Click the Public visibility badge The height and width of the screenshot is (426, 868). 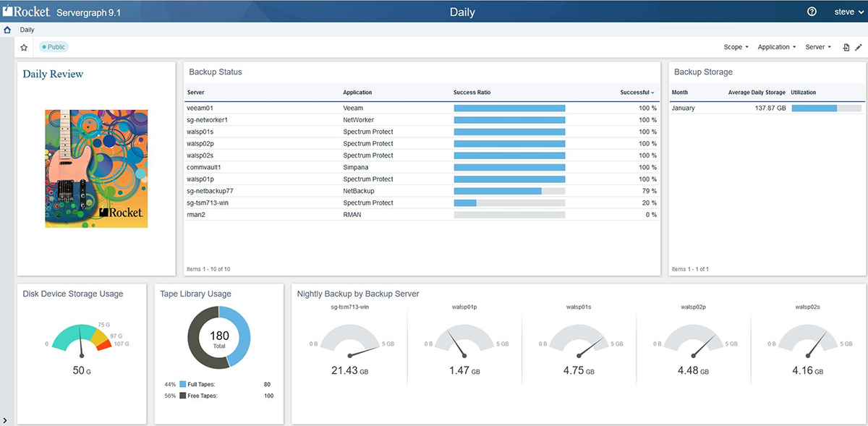[54, 47]
